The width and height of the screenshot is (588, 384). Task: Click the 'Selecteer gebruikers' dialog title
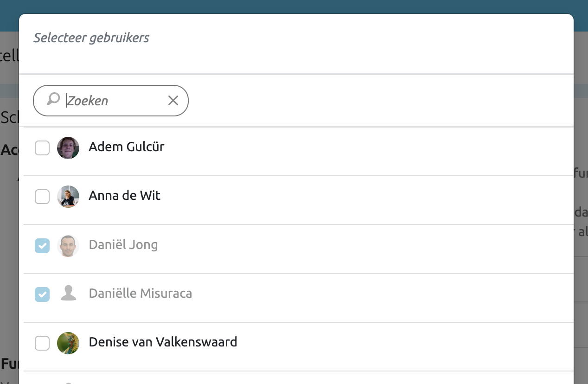coord(91,38)
